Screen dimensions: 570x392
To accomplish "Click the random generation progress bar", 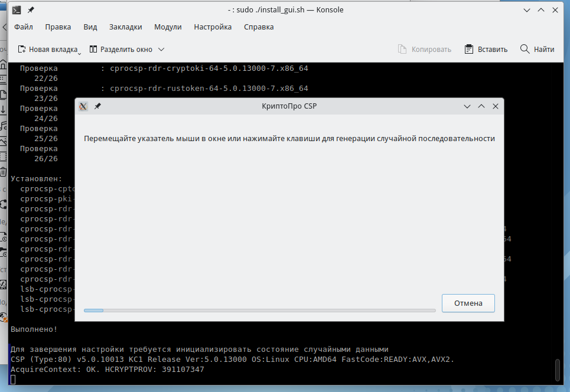I will click(259, 310).
